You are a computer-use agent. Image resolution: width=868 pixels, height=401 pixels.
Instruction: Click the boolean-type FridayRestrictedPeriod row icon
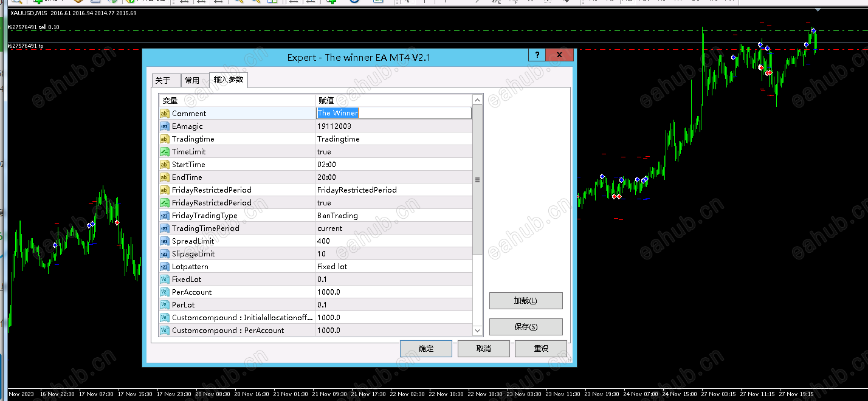click(x=164, y=203)
